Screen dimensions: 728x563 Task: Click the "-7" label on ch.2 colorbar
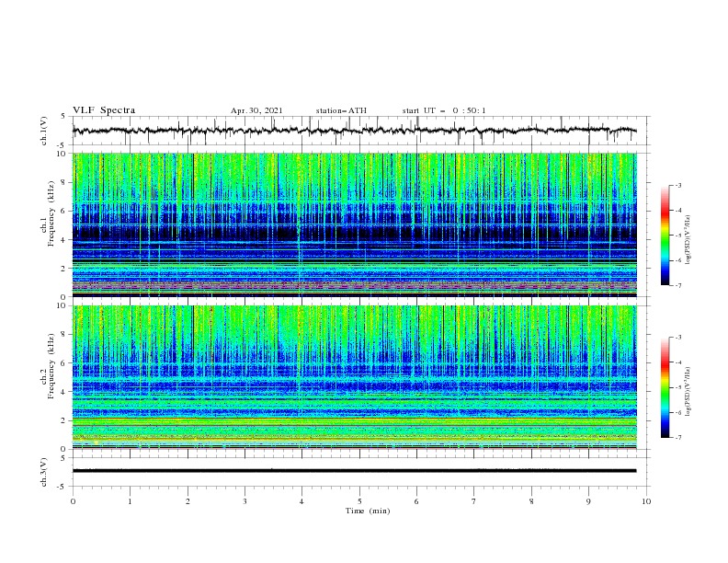[677, 438]
